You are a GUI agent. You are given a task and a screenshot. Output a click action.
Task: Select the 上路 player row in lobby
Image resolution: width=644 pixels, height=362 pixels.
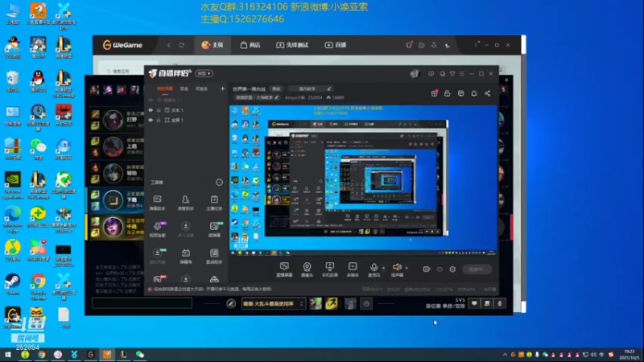[x=116, y=146]
